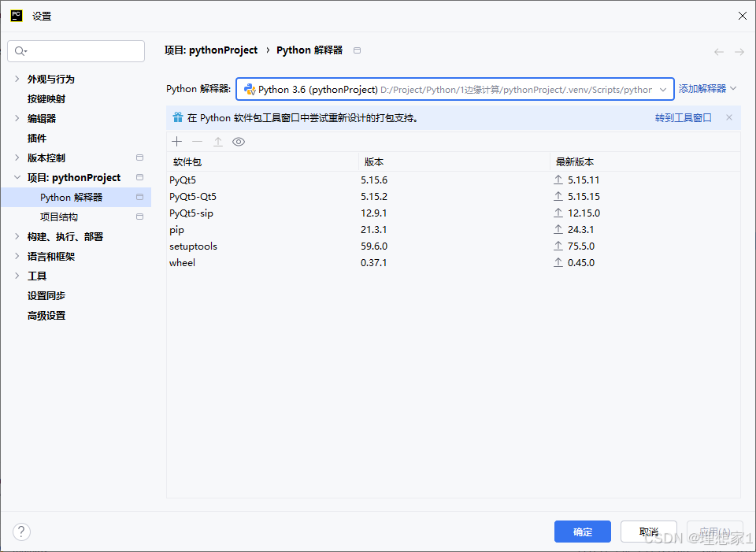Toggle show early releases eye icon
756x552 pixels.
click(x=239, y=142)
